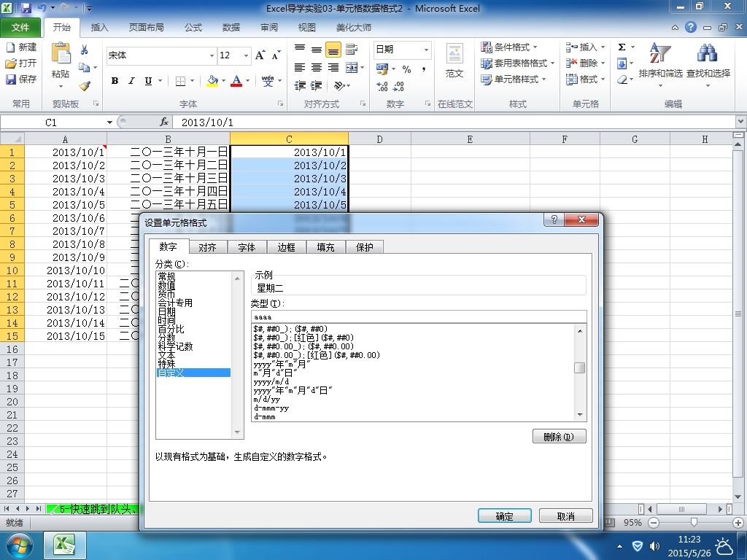Image resolution: width=747 pixels, height=560 pixels.
Task: Toggle align text right
Action: coord(333,68)
